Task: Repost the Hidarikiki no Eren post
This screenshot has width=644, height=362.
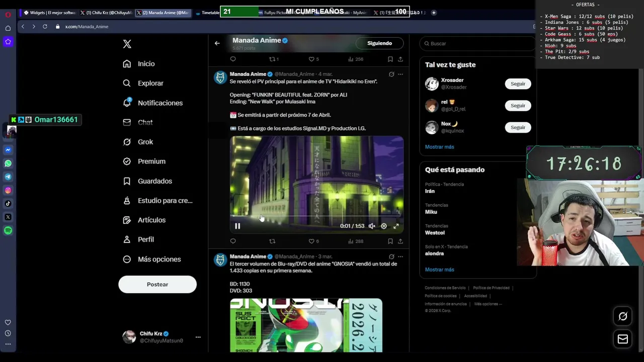Action: tap(272, 241)
